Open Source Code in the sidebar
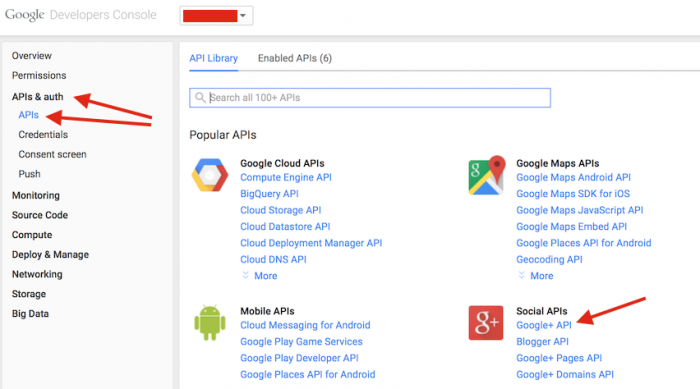The width and height of the screenshot is (700, 389). pyautogui.click(x=40, y=215)
